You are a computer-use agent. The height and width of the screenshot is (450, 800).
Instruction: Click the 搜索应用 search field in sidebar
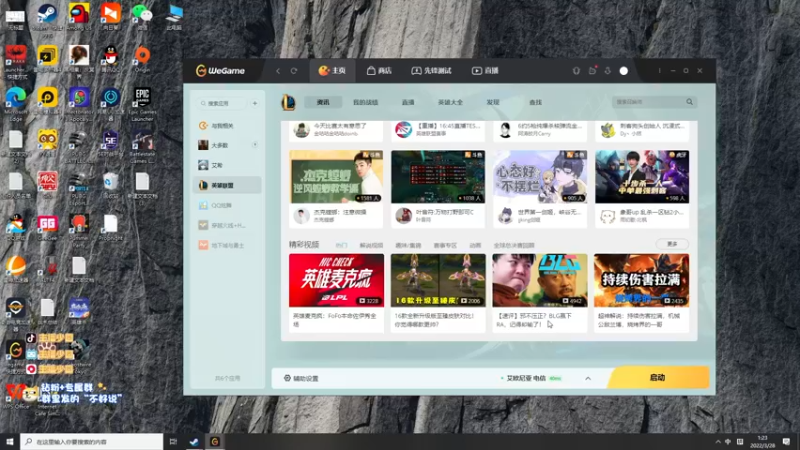[222, 103]
